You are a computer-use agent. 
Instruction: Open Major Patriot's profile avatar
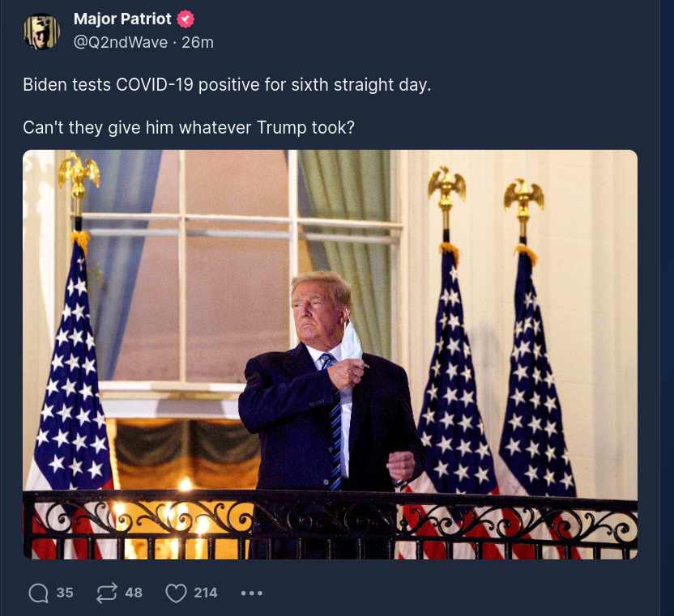(x=41, y=32)
